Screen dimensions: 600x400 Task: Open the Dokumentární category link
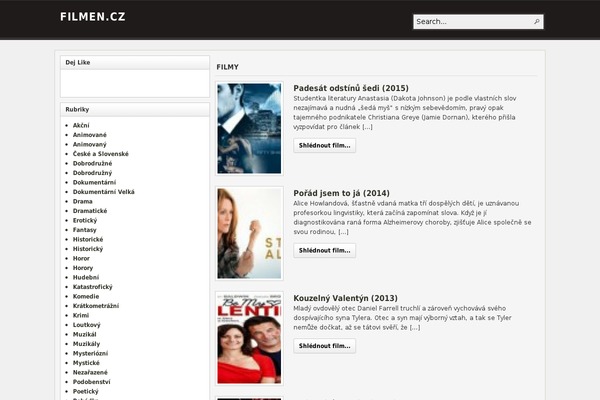tap(94, 182)
